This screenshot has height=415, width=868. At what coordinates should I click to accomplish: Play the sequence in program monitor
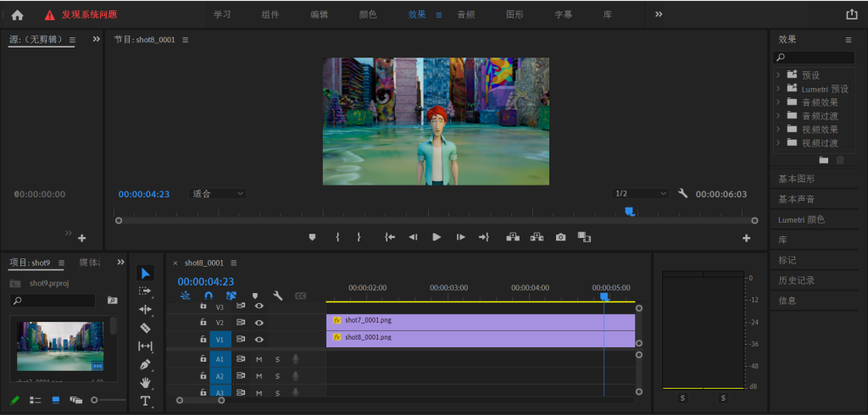pos(437,237)
